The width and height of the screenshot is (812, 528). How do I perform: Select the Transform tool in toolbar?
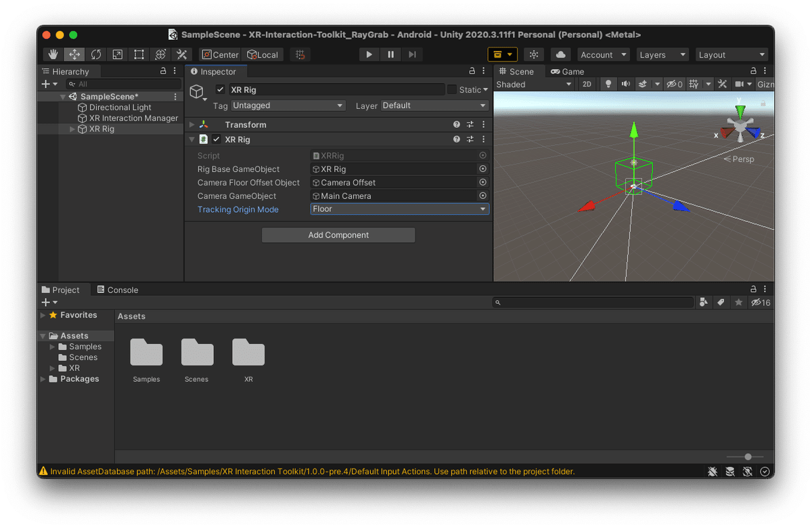click(160, 55)
